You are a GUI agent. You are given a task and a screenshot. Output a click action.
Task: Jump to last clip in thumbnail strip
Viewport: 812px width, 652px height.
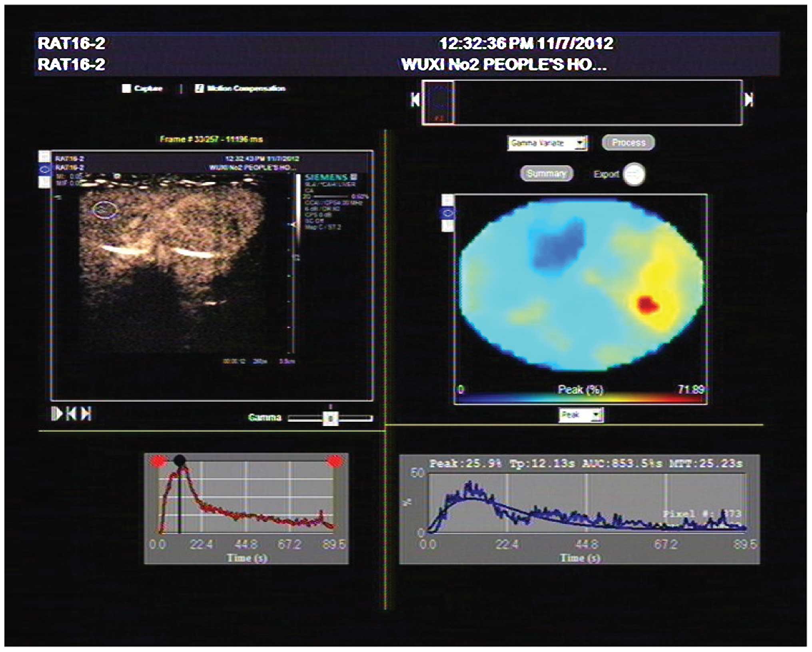tap(749, 99)
